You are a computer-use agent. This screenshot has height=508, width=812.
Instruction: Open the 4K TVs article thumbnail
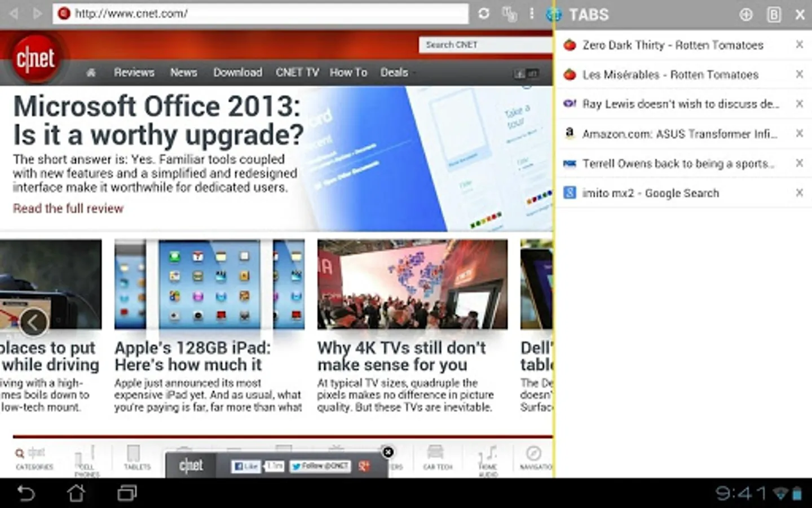pyautogui.click(x=412, y=284)
